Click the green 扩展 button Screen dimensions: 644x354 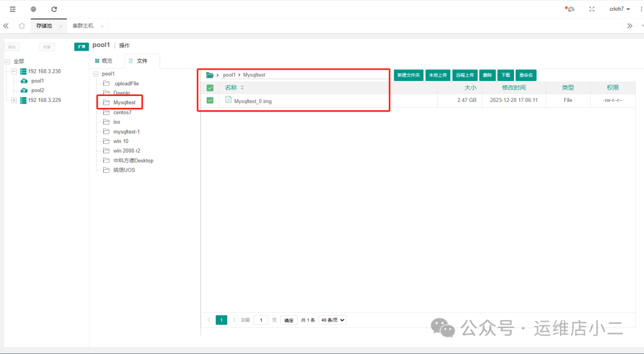click(81, 47)
